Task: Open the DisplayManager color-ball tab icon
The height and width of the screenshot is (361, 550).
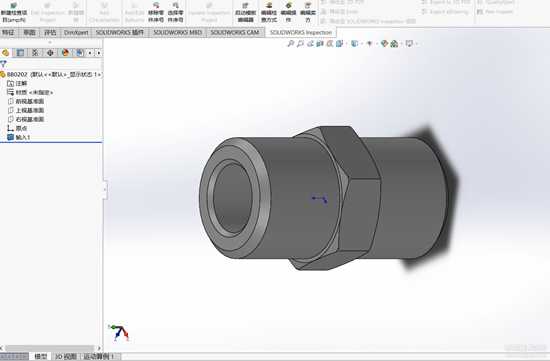Action: pyautogui.click(x=65, y=53)
